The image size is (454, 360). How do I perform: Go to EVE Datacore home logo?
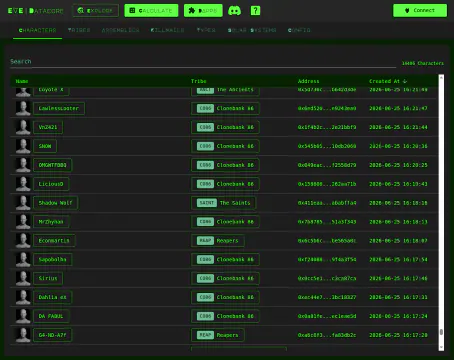tap(35, 11)
